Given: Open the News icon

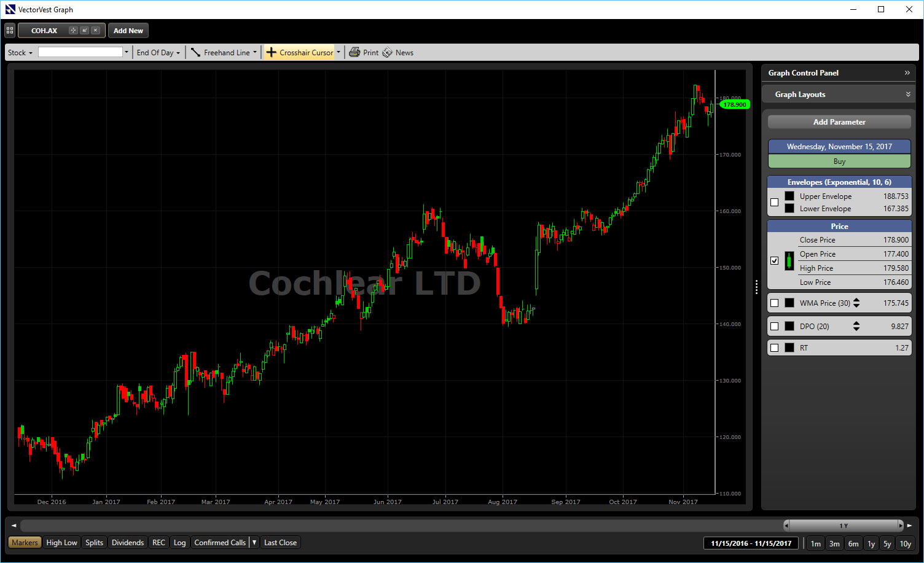Looking at the screenshot, I should tap(387, 53).
